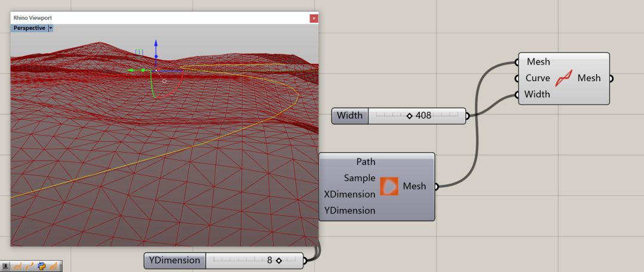Click the Python script icon in bottom toolbar
This screenshot has width=644, height=272.
41,266
